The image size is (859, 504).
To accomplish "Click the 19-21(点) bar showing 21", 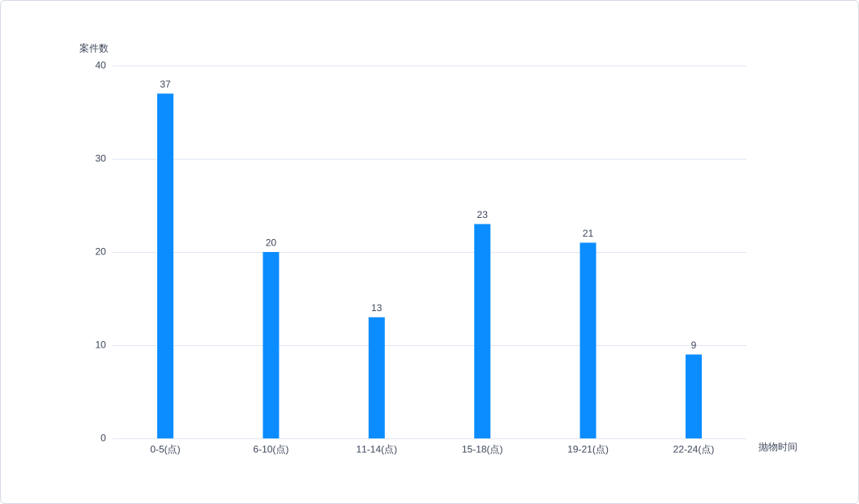I will (x=588, y=340).
